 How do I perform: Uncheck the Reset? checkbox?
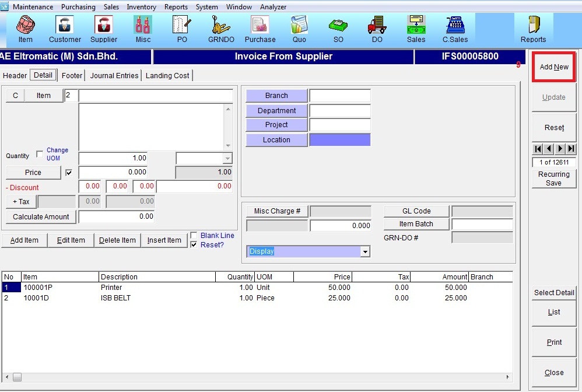point(194,245)
